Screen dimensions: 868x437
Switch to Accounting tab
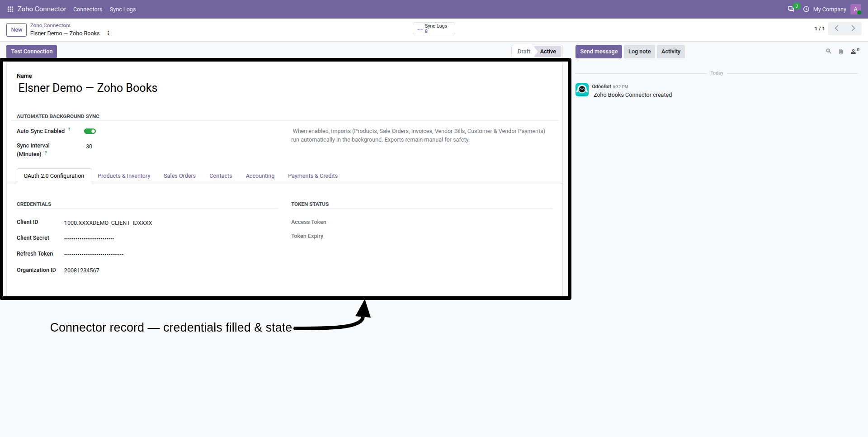click(x=260, y=176)
